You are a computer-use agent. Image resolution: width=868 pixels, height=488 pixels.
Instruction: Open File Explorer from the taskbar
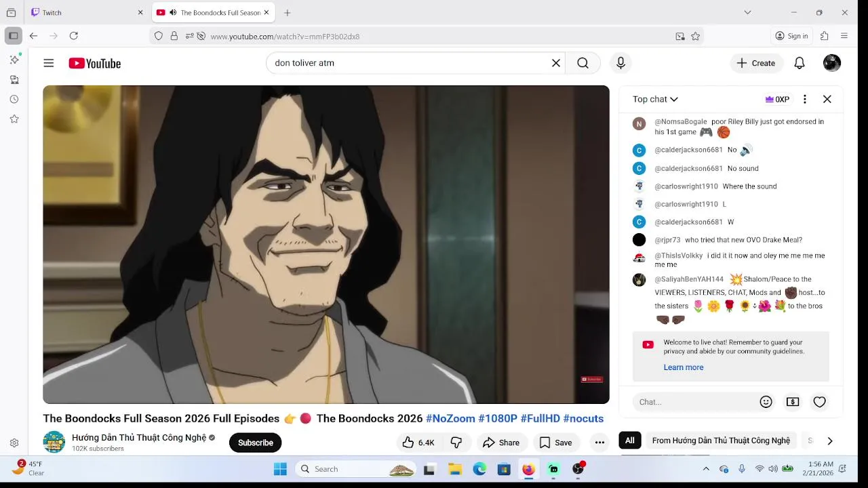click(455, 469)
